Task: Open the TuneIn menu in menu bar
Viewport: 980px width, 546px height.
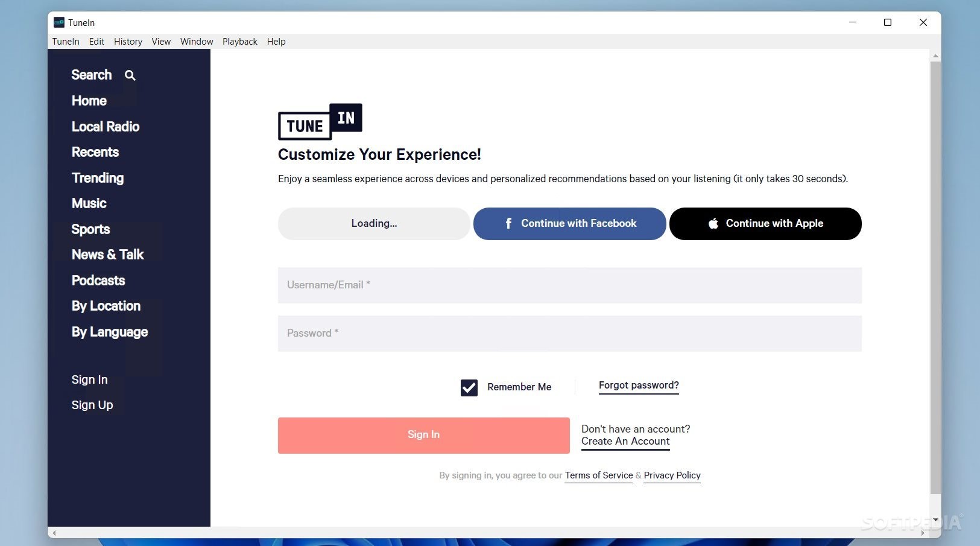Action: click(x=66, y=42)
